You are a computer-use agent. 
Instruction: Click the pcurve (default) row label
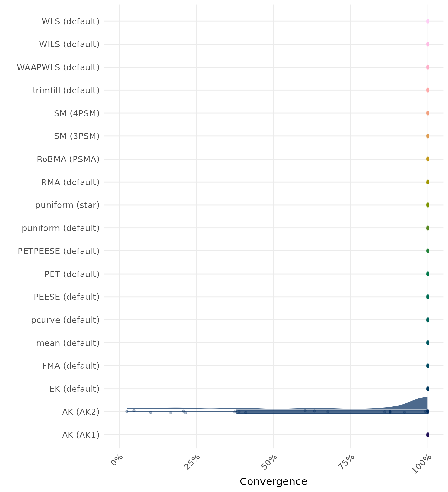[x=65, y=320]
